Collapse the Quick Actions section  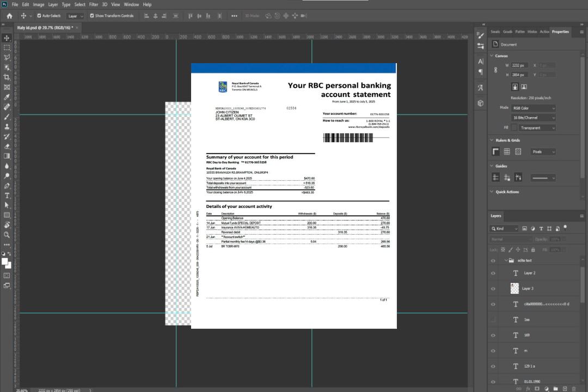(492, 192)
